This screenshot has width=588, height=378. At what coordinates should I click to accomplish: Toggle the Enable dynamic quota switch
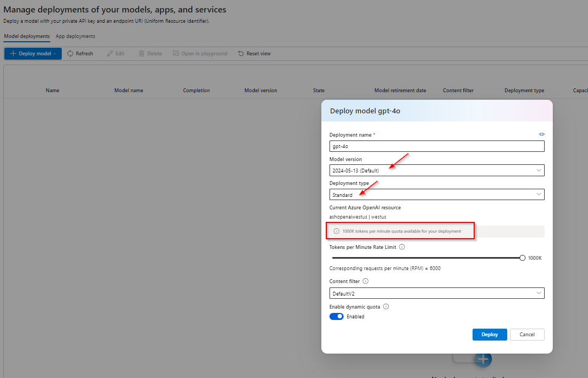point(337,316)
